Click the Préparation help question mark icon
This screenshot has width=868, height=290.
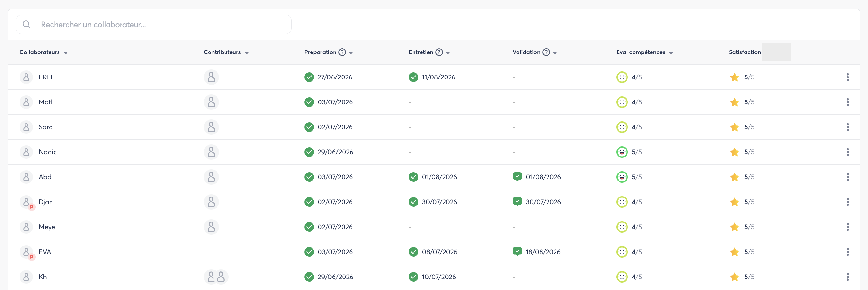tap(342, 52)
